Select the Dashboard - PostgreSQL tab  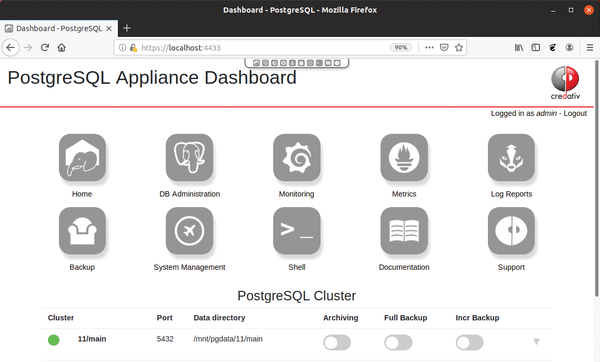[59, 28]
